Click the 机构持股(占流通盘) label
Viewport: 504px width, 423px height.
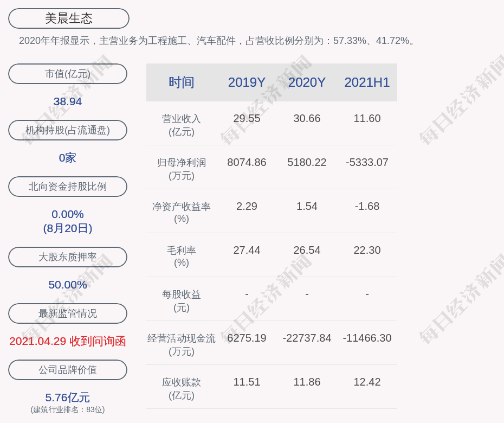68,130
